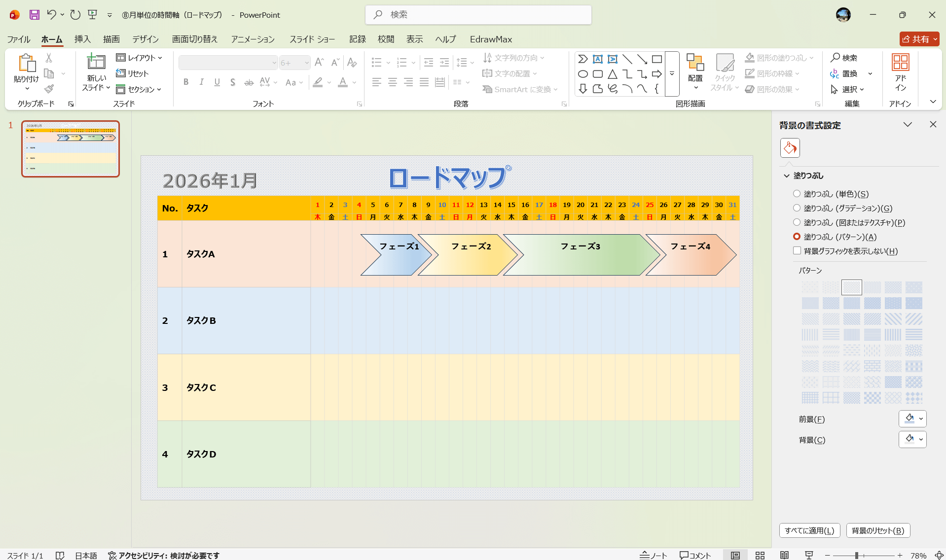Screen dimensions: 946x560
Task: Enable 背景グラフィックを表示しない checkbox
Action: (x=797, y=250)
